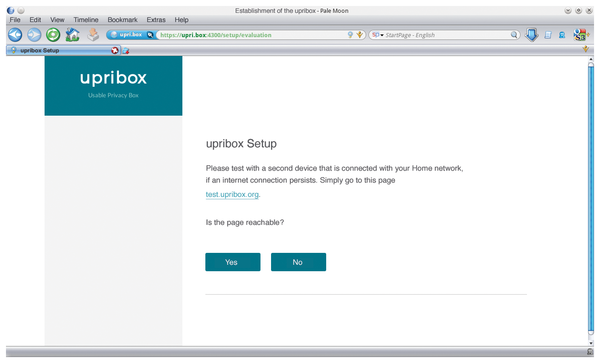Screen dimensions: 600x363
Task: Click the scrollbar up arrow
Action: (x=591, y=59)
